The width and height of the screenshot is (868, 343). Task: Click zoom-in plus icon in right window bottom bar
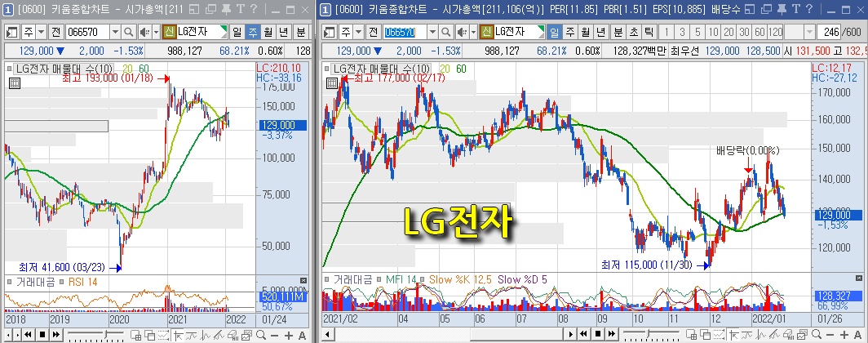coord(844,336)
